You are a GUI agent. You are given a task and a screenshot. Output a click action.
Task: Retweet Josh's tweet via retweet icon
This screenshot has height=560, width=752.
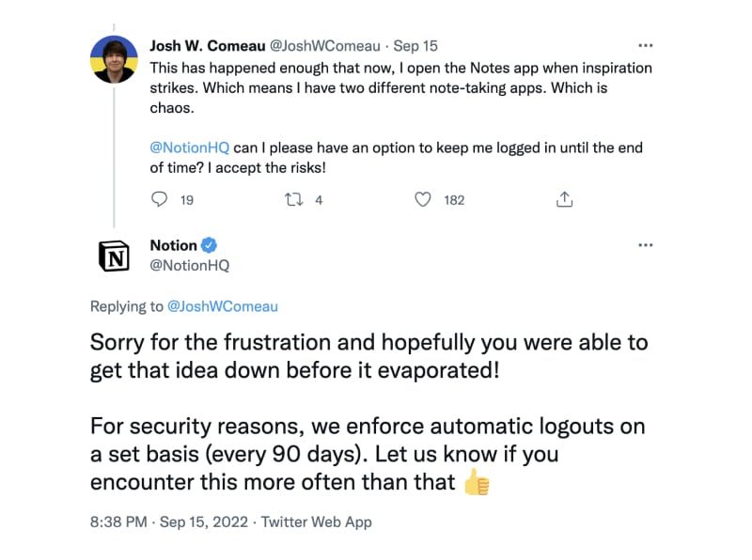tap(293, 199)
